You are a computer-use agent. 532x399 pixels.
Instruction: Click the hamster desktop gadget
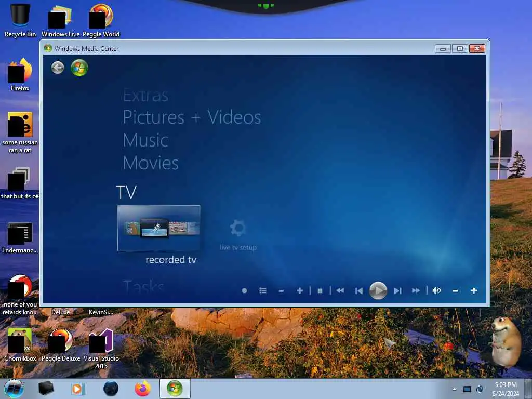click(x=506, y=342)
